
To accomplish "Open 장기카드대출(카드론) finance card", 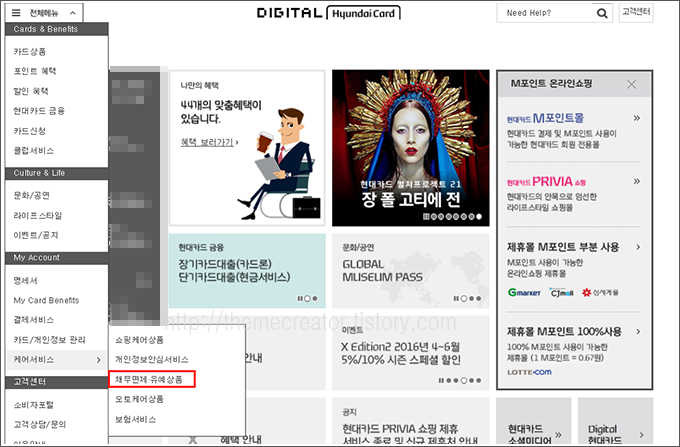I will tap(247, 271).
